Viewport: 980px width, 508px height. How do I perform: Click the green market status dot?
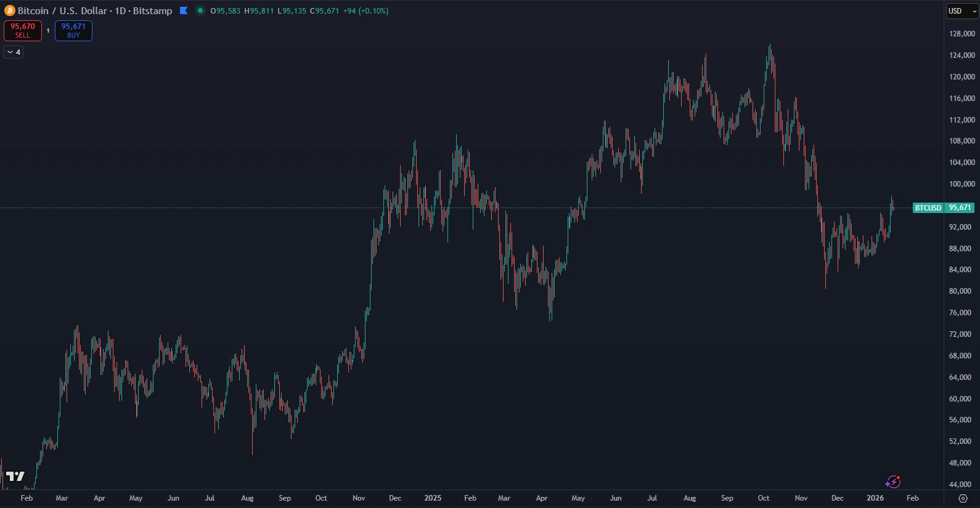tap(200, 10)
